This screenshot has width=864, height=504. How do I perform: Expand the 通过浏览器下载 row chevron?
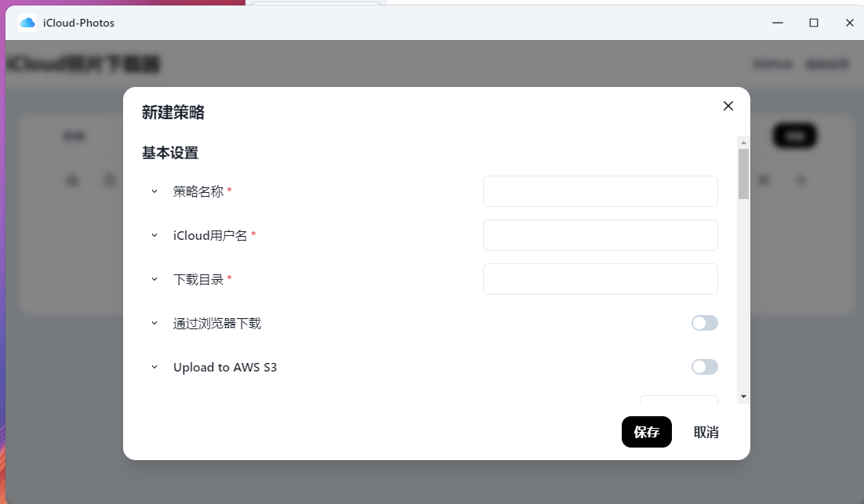pyautogui.click(x=154, y=324)
